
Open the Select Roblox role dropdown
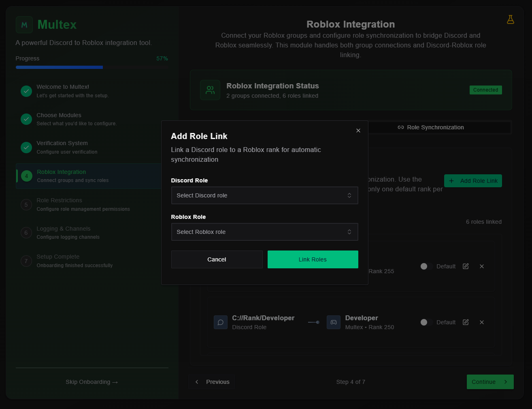tap(265, 232)
